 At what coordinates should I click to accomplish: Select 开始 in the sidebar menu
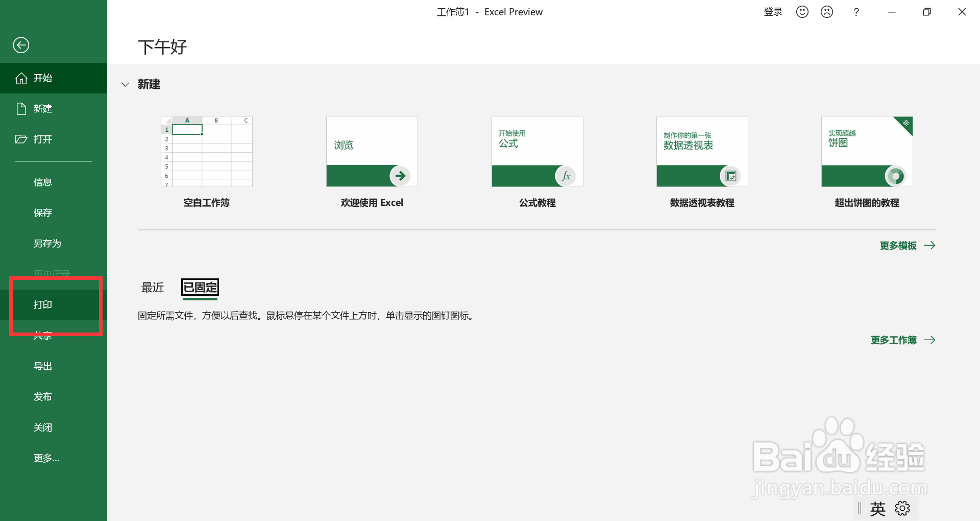click(54, 78)
